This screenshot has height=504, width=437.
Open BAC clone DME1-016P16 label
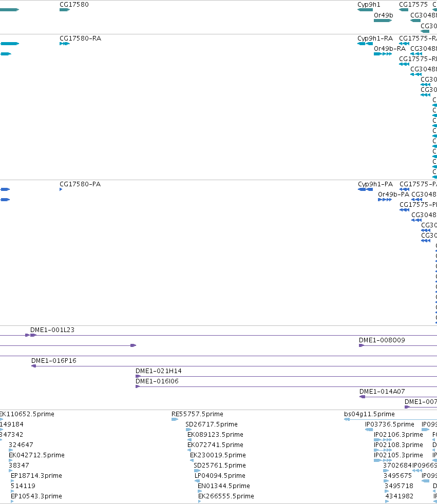tap(54, 361)
